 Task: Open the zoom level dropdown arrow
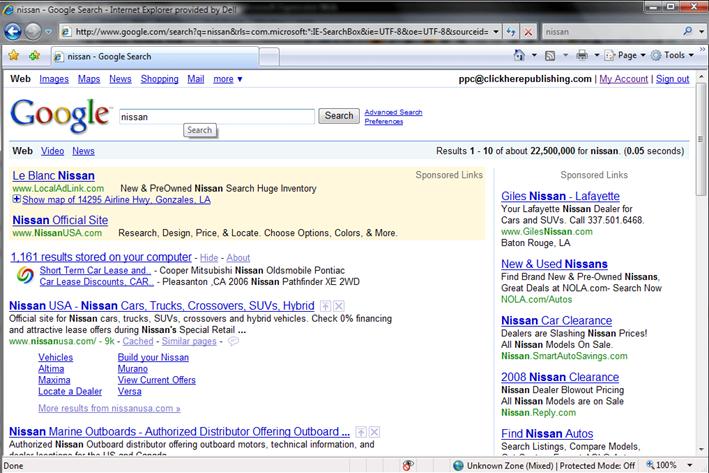click(690, 465)
